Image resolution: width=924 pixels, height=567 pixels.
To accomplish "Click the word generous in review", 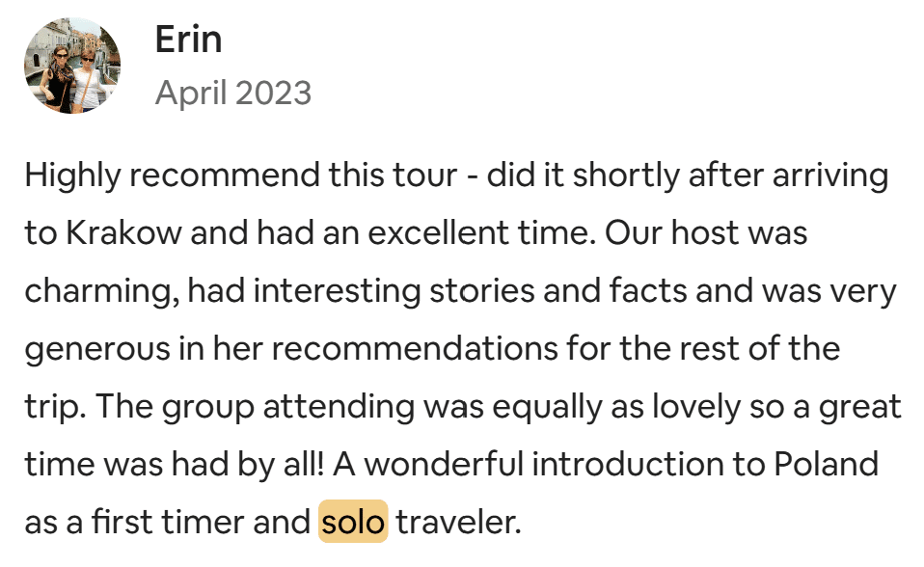I will point(97,349).
